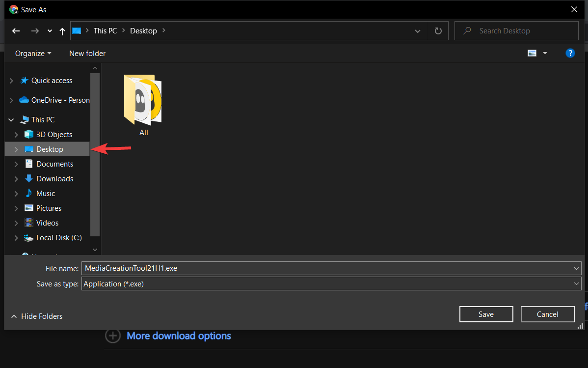
Task: Click This PC in address breadcrumb
Action: pyautogui.click(x=105, y=31)
